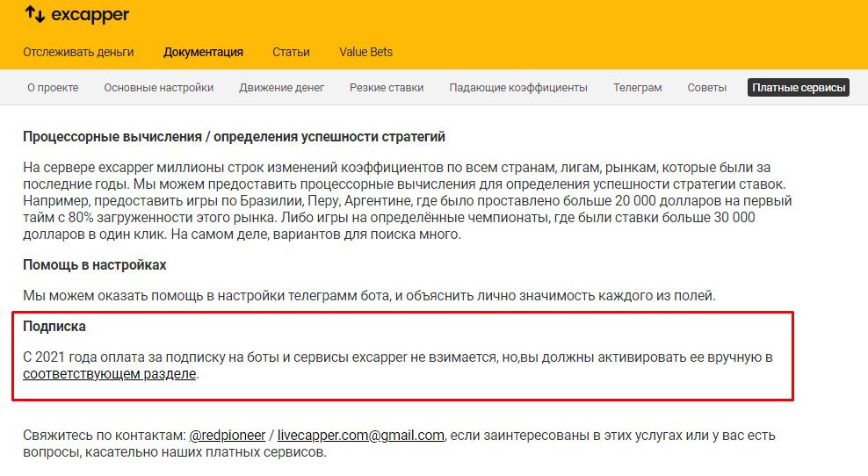Click the active Платные сервисы tab
Screen dimensions: 868x476
799,88
